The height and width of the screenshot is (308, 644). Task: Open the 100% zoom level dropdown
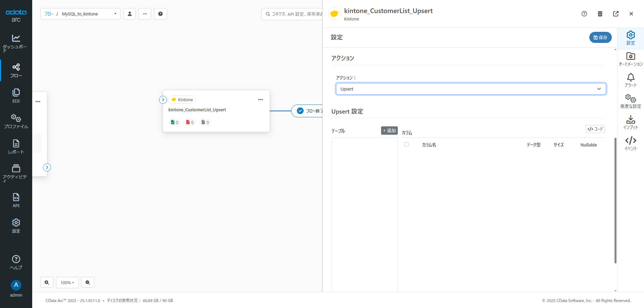click(x=67, y=283)
